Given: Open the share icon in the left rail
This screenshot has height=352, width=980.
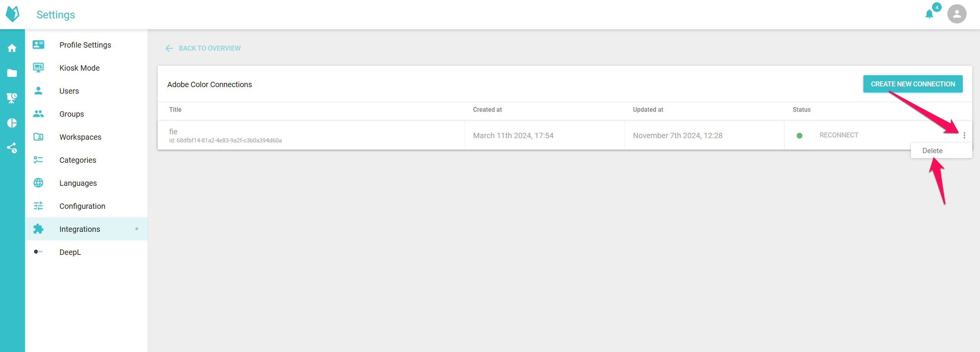Looking at the screenshot, I should click(12, 148).
